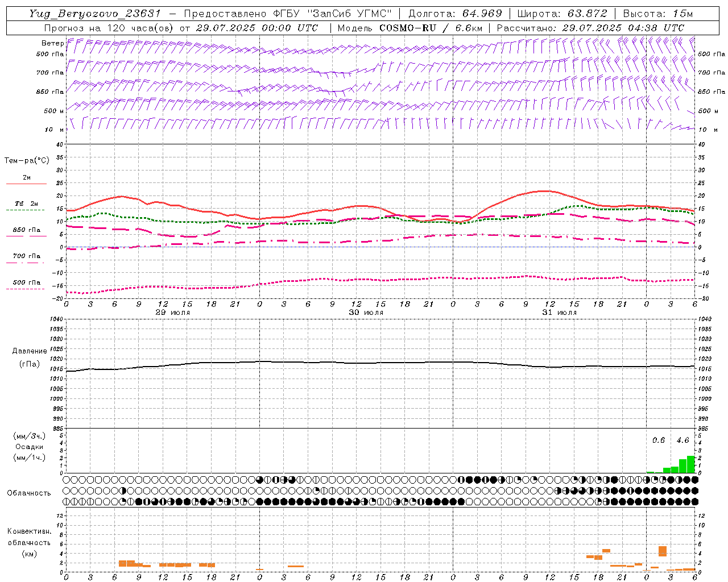The width and height of the screenshot is (728, 582).
Task: Click Рассчитано: 29.07.2025 04:38 UTC text
Action: [x=590, y=28]
